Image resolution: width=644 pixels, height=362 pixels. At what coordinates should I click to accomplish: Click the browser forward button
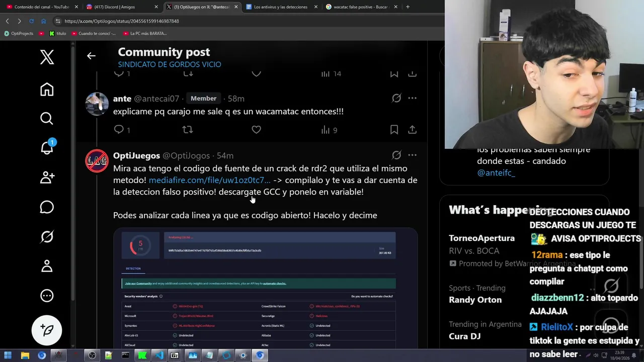coord(19,21)
